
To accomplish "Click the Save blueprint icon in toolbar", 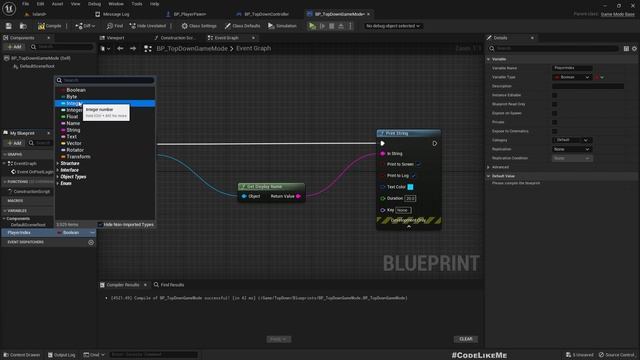I will click(x=9, y=26).
